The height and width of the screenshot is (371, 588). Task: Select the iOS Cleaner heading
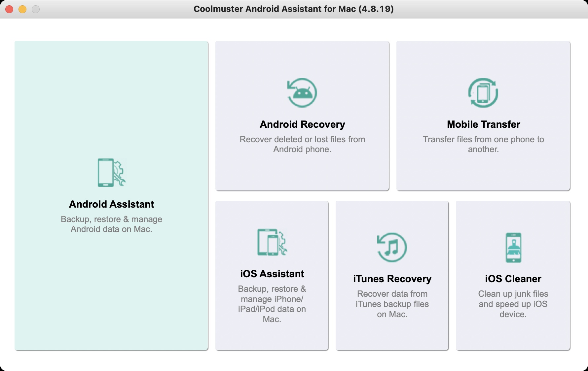(x=513, y=279)
